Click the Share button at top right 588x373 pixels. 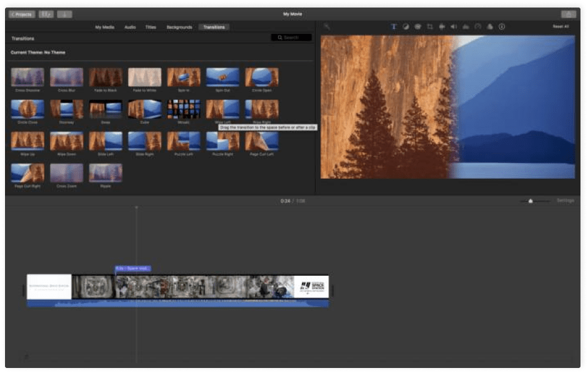[569, 14]
